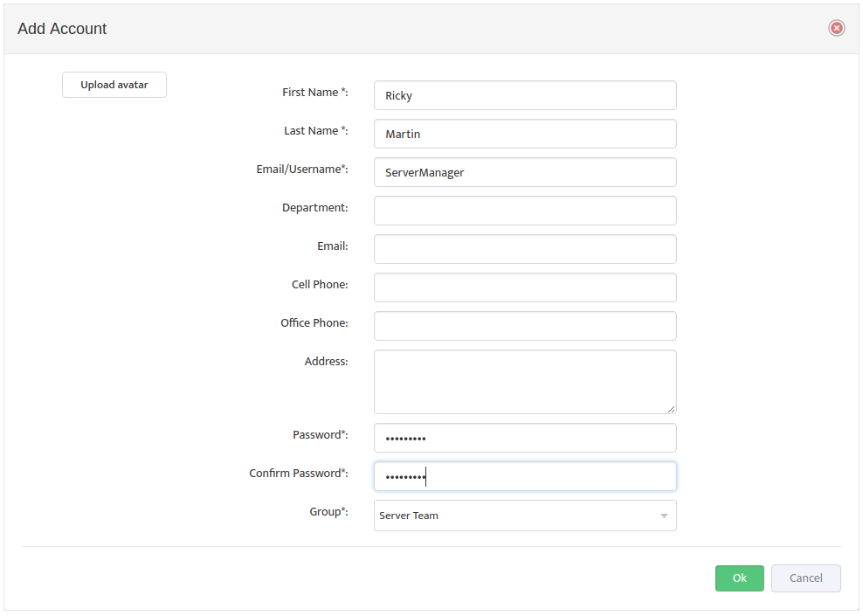Viewport: 863px width, 616px height.
Task: Click the Confirm Password field
Action: [x=525, y=476]
